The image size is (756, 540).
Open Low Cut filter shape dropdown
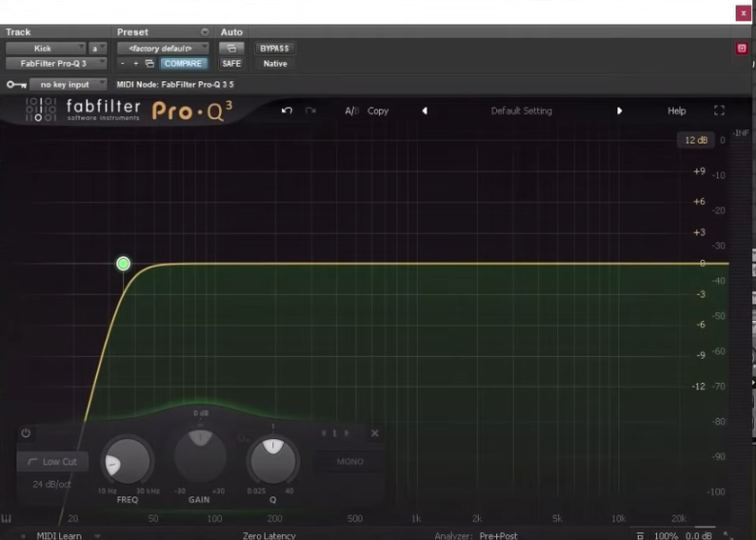[x=52, y=461]
